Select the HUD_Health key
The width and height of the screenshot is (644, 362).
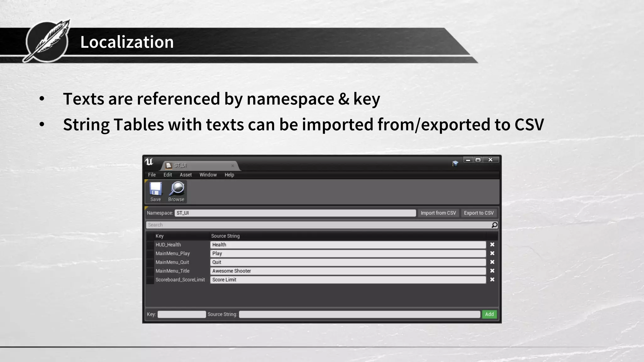tap(168, 245)
